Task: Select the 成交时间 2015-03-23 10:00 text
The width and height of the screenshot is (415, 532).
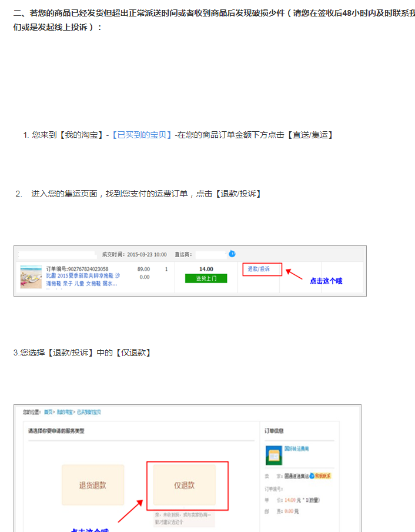Action: (134, 254)
